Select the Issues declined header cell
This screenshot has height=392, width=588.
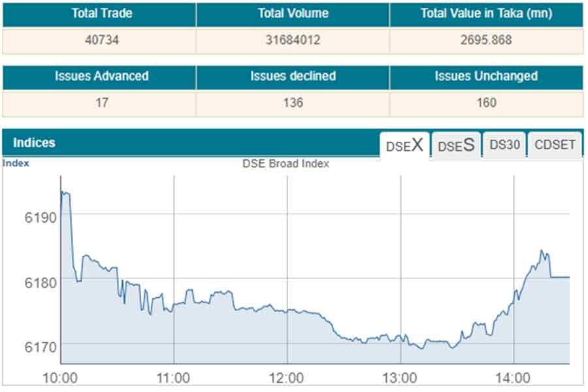(293, 76)
